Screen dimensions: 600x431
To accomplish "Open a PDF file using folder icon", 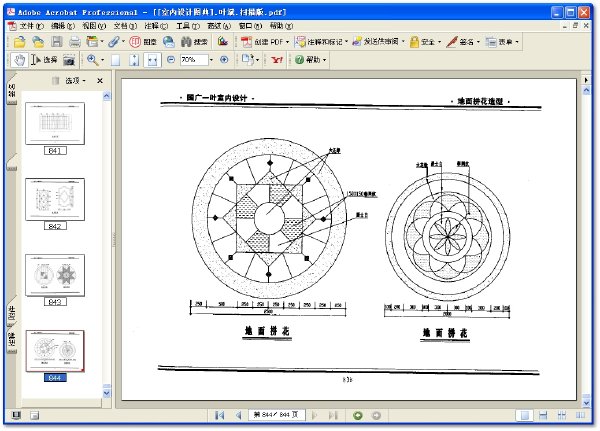I will 19,42.
